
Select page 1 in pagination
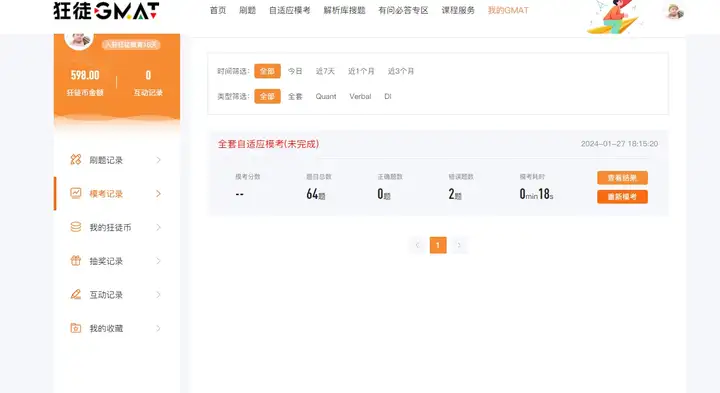[x=438, y=245]
